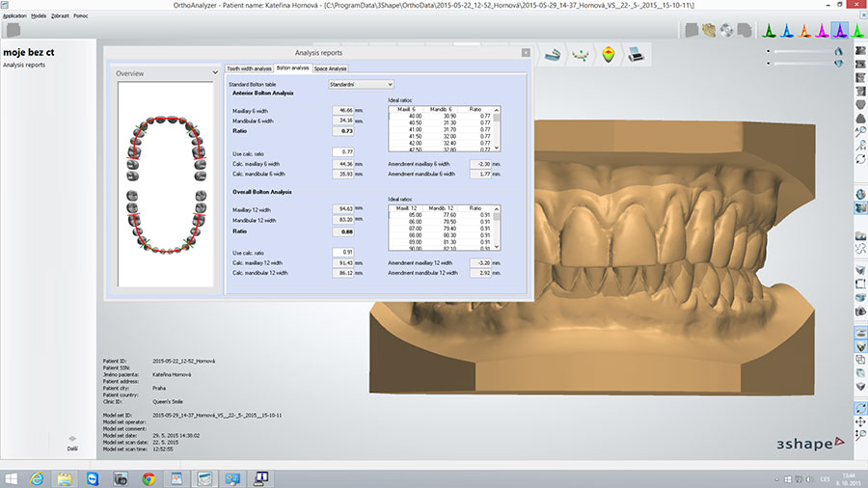
Task: Click the overlapping cubes icon in sidebar
Action: [860, 360]
